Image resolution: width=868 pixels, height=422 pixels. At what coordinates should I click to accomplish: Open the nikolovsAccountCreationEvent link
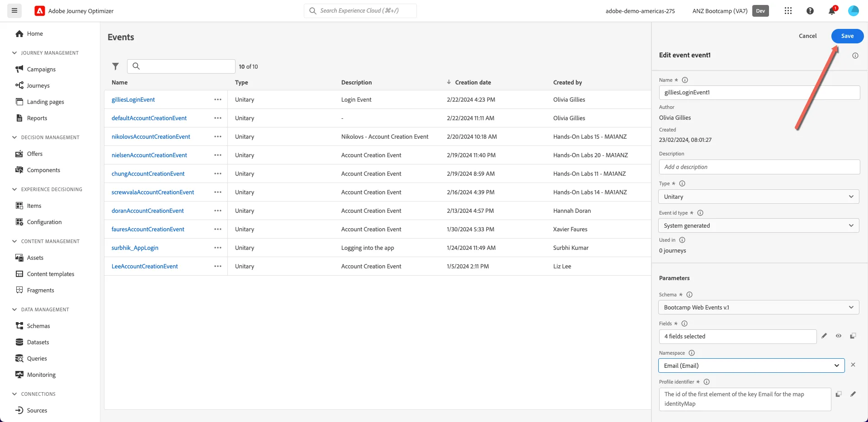tap(151, 136)
